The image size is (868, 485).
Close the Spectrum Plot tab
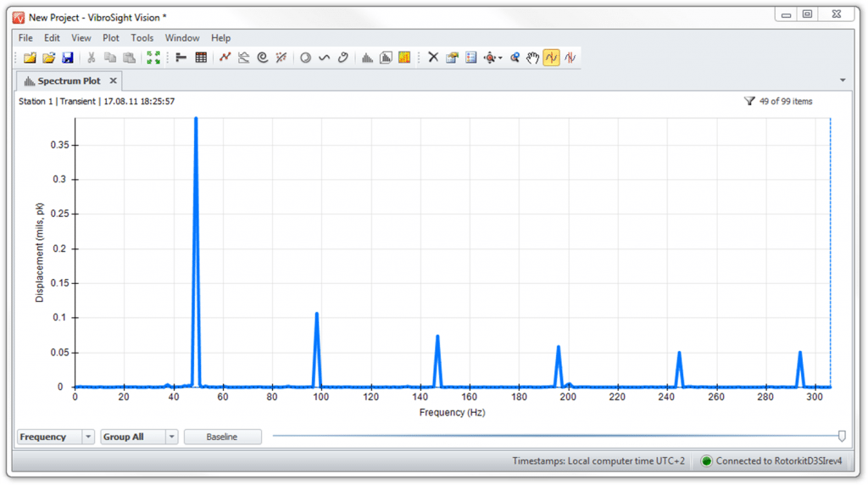113,81
